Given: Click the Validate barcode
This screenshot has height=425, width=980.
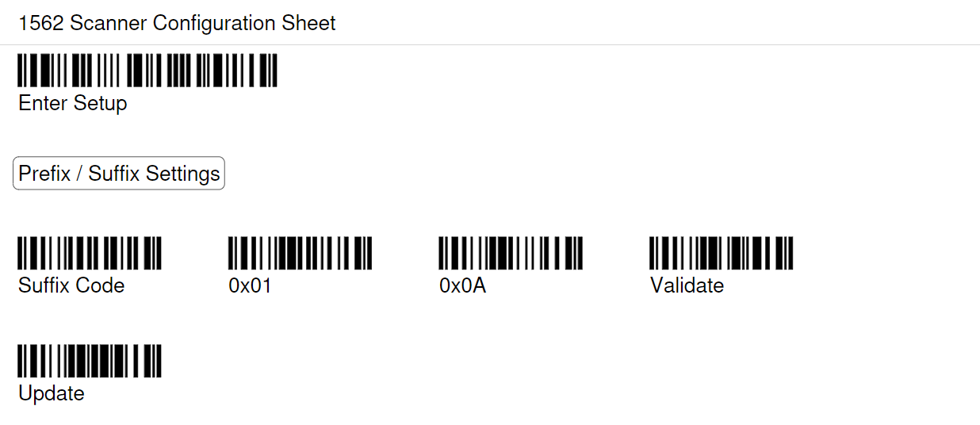Looking at the screenshot, I should click(x=722, y=254).
